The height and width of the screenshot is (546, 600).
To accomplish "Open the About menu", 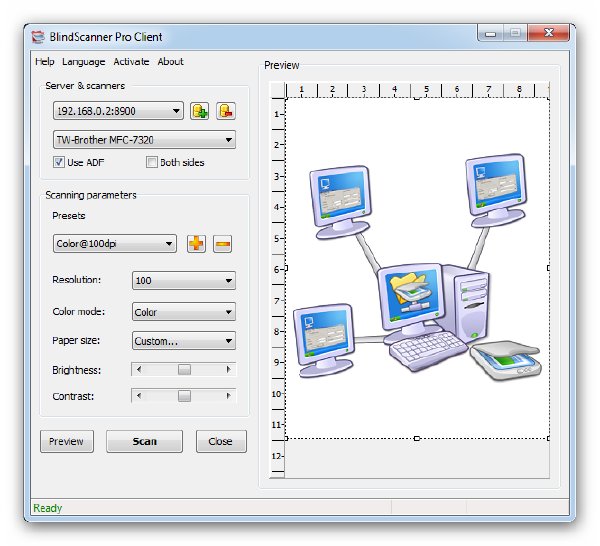I will [170, 62].
